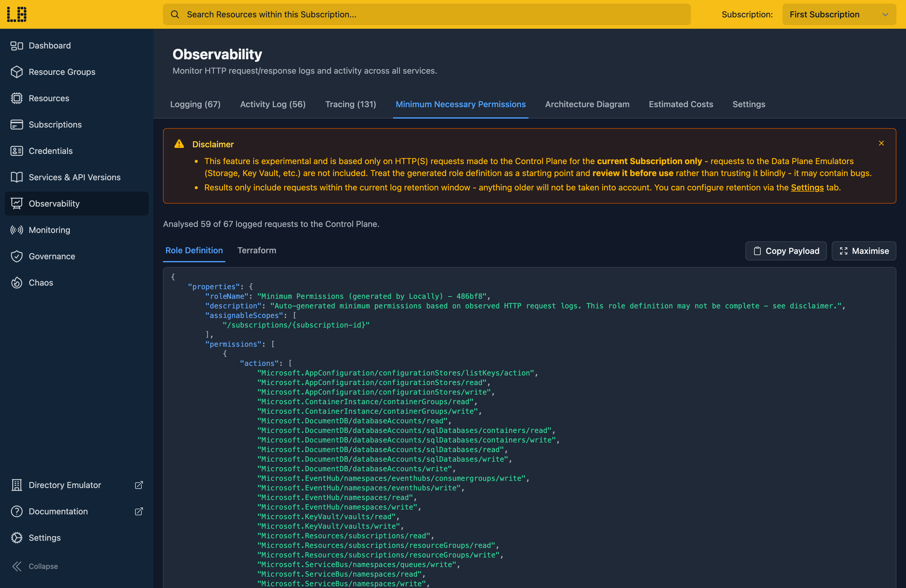Click the Dashboard sidebar icon
The height and width of the screenshot is (588, 906).
[x=17, y=46]
